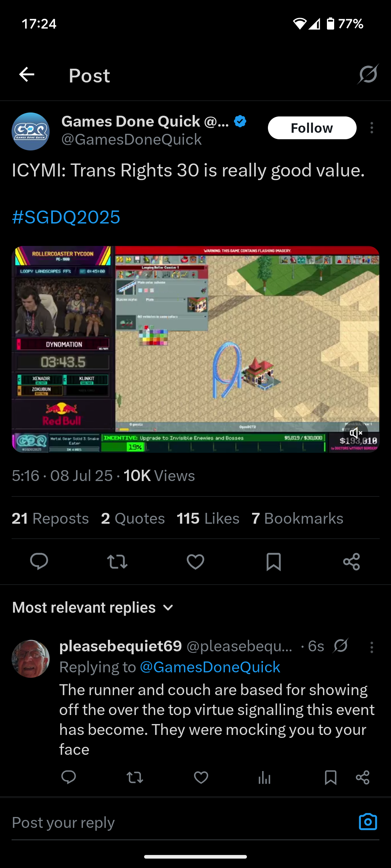Share the main post
Viewport: 391px width, 868px height.
tap(352, 562)
